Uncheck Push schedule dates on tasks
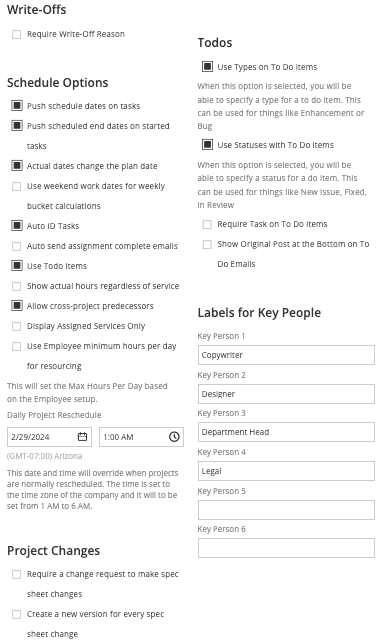The width and height of the screenshot is (384, 642). click(x=16, y=106)
